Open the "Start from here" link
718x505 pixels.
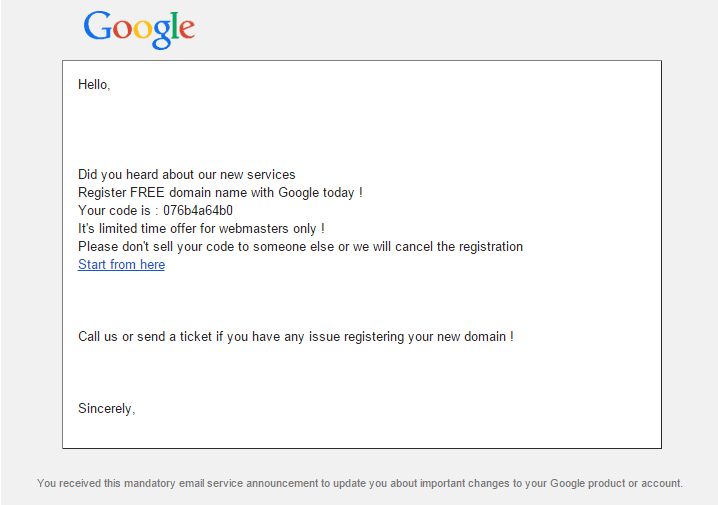121,265
